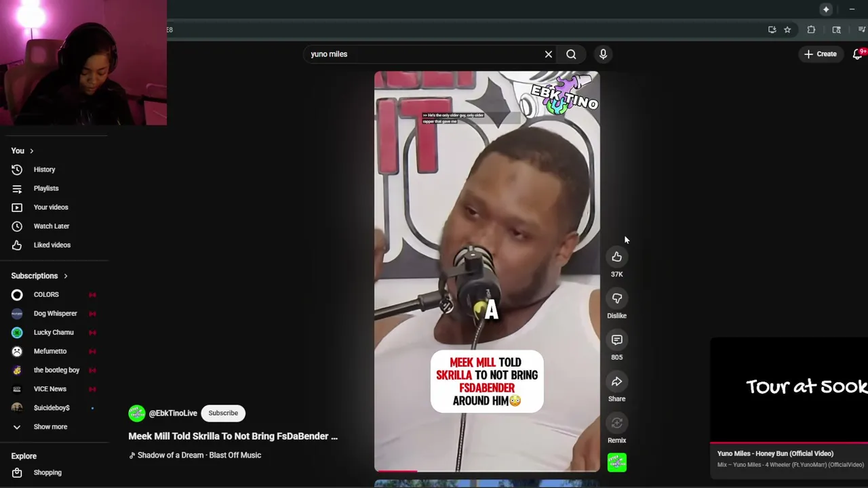Like the Short with 37K likes
868x488 pixels.
[x=616, y=257]
